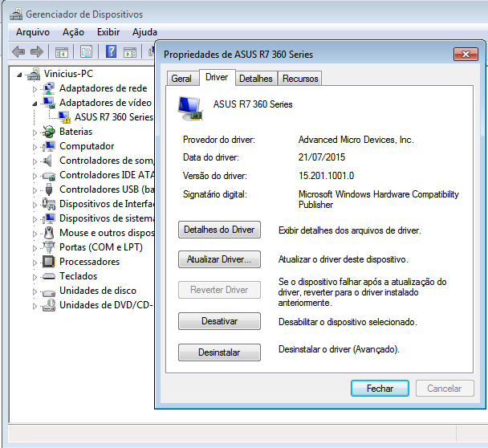Click the speaker icon for Controladores de som
The image size is (488, 448).
[48, 161]
